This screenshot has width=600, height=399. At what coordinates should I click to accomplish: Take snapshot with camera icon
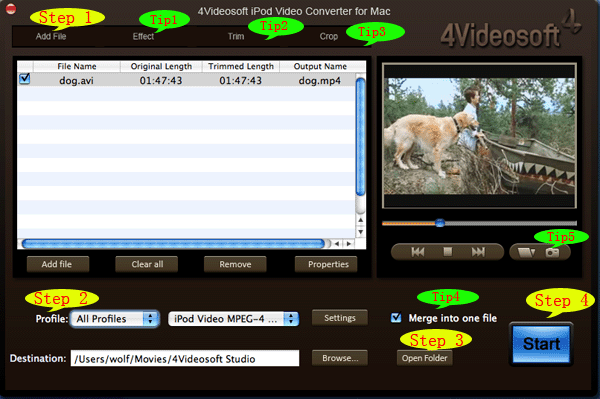pyautogui.click(x=552, y=252)
